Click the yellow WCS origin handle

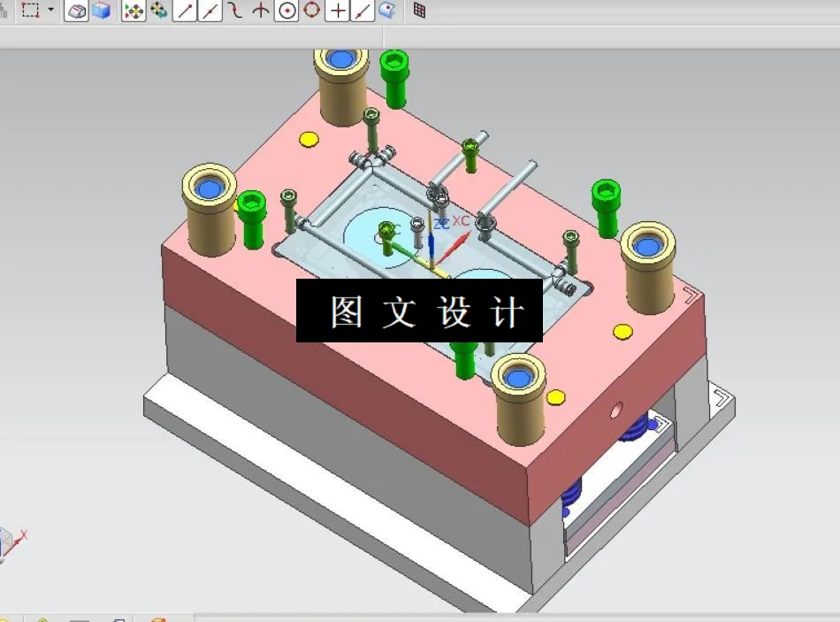click(432, 268)
